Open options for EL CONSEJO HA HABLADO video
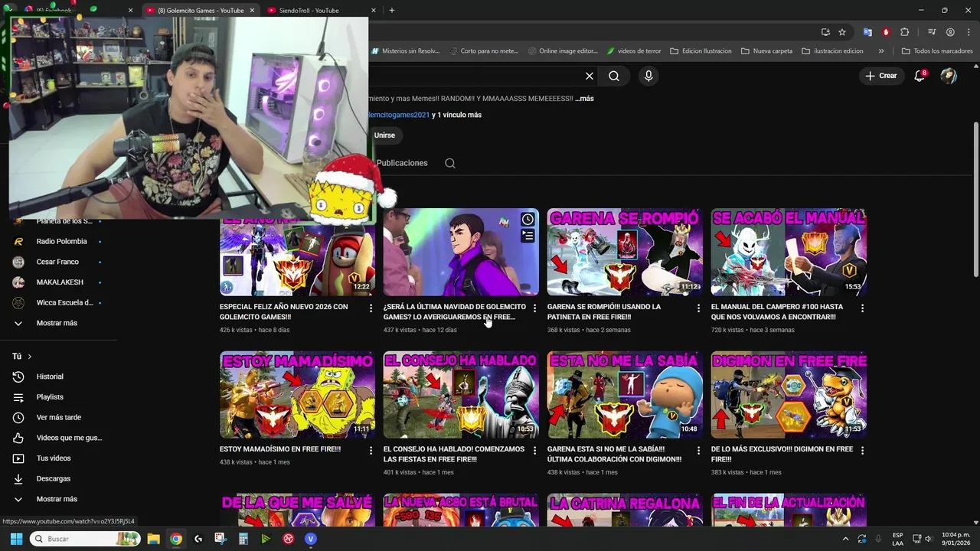This screenshot has height=551, width=980. 534,451
